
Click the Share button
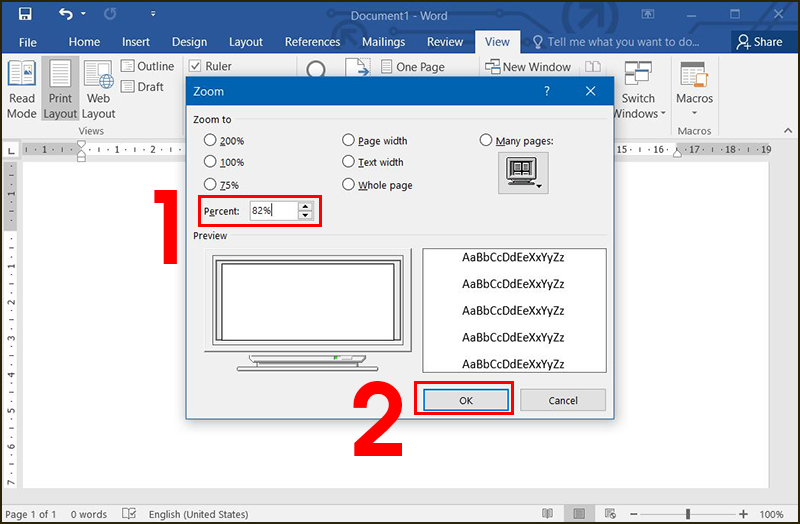pos(760,42)
